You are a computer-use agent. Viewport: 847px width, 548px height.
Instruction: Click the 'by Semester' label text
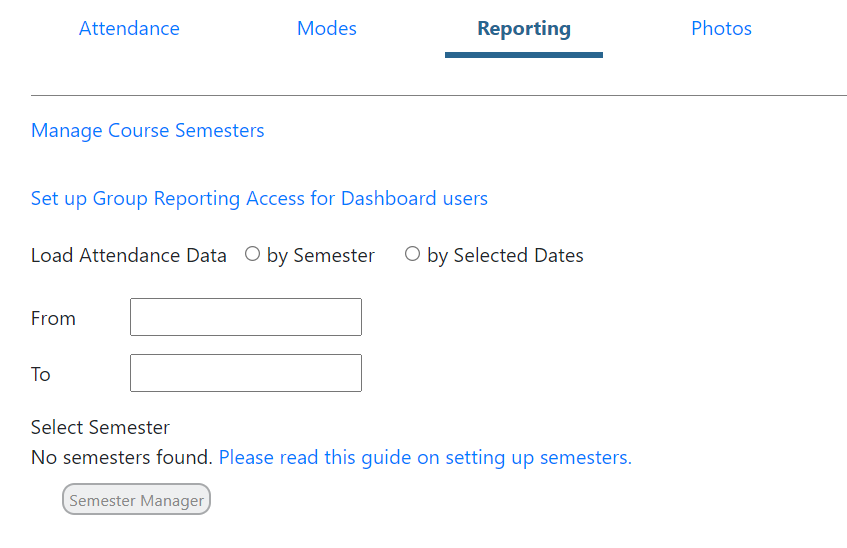click(321, 256)
